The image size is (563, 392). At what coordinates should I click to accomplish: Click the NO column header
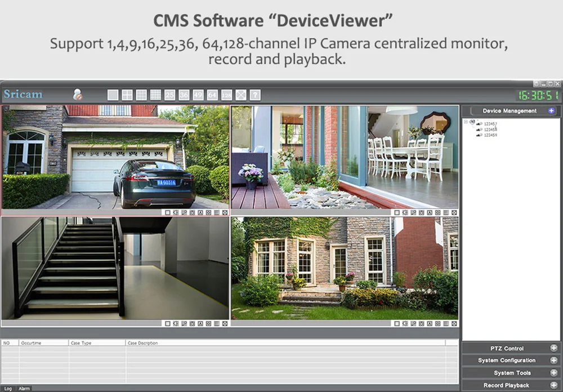coord(10,343)
